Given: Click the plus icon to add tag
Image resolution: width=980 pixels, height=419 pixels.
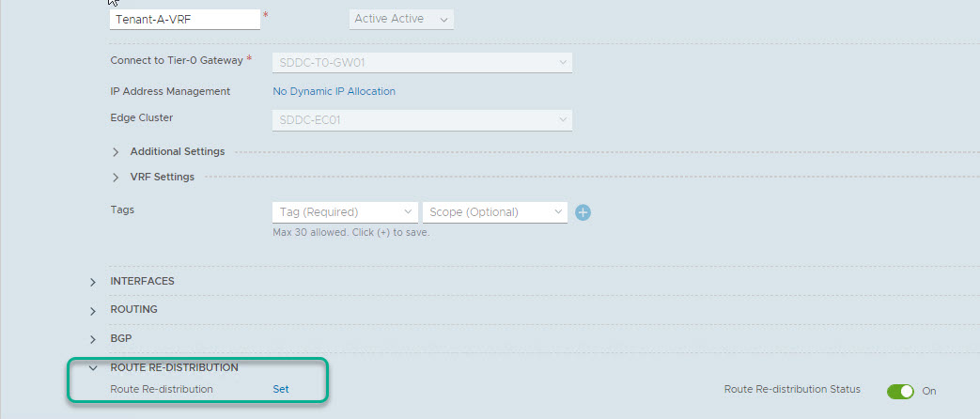Looking at the screenshot, I should point(583,212).
